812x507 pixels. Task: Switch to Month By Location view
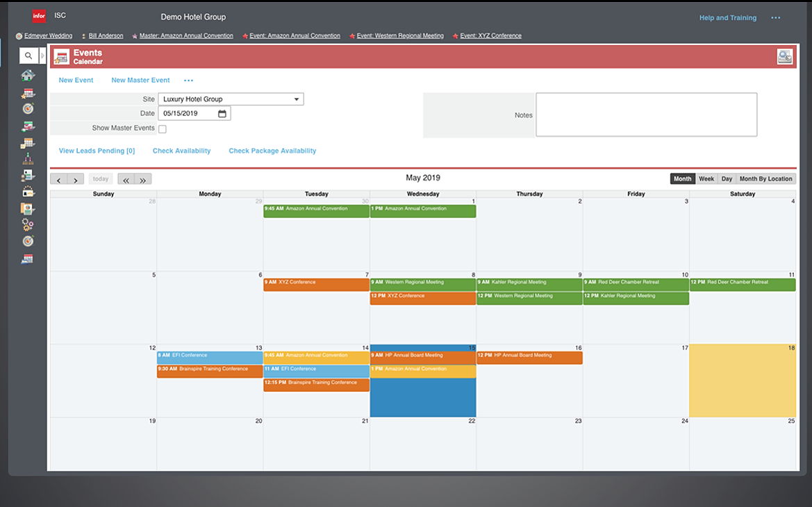766,178
